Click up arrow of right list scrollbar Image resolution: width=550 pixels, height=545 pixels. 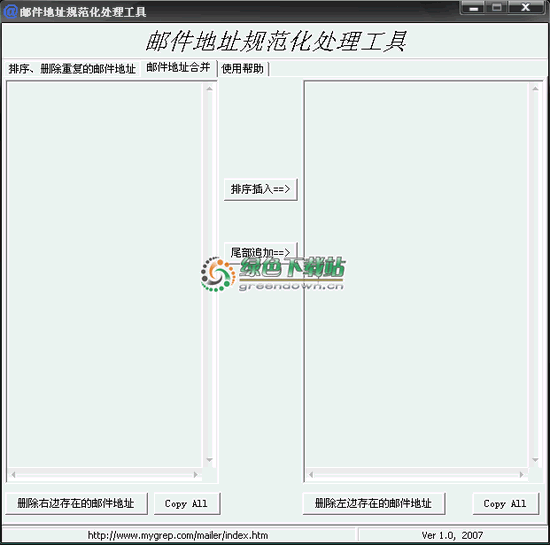[x=535, y=89]
